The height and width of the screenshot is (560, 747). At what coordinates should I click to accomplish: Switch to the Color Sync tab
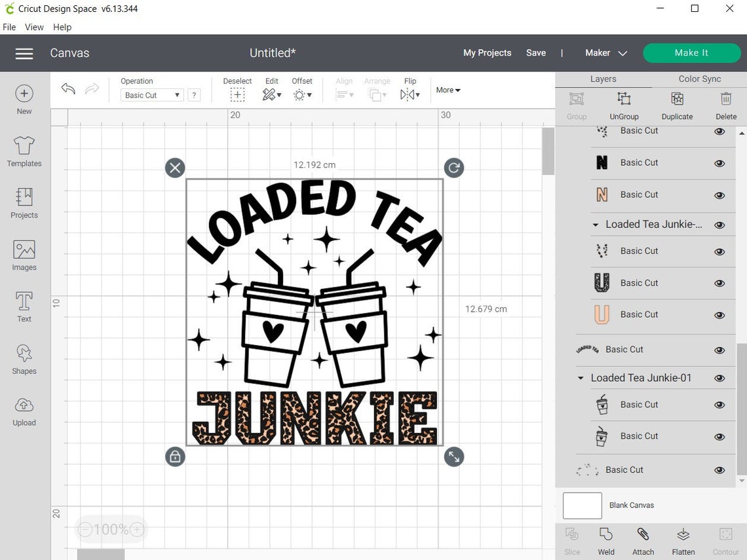pos(699,79)
